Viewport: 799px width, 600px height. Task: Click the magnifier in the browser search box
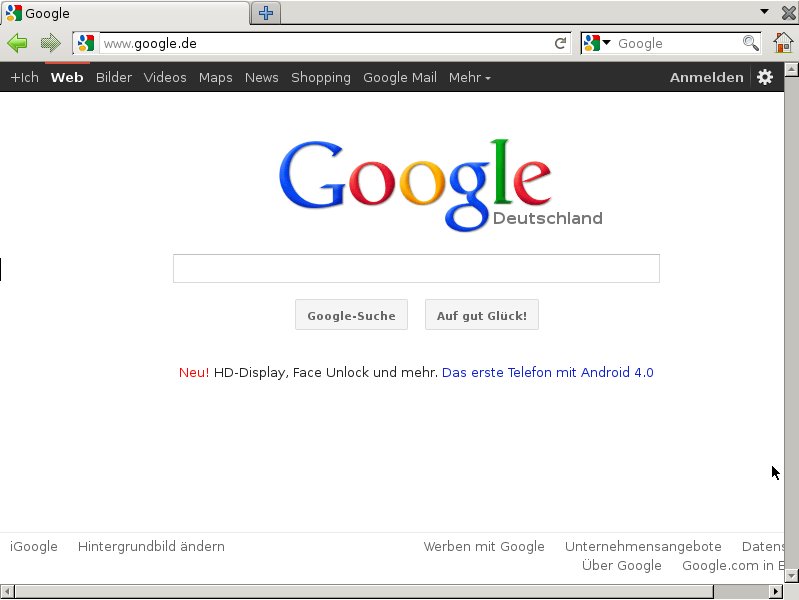[750, 43]
